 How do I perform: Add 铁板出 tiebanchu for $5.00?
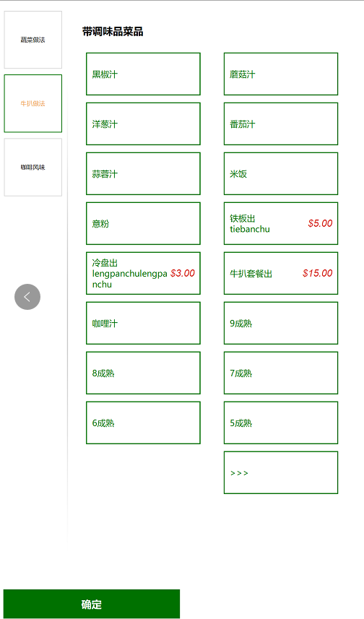(281, 223)
